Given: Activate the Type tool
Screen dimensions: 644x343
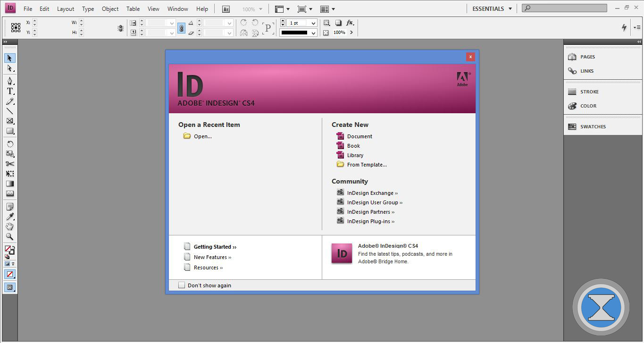Looking at the screenshot, I should tap(10, 91).
